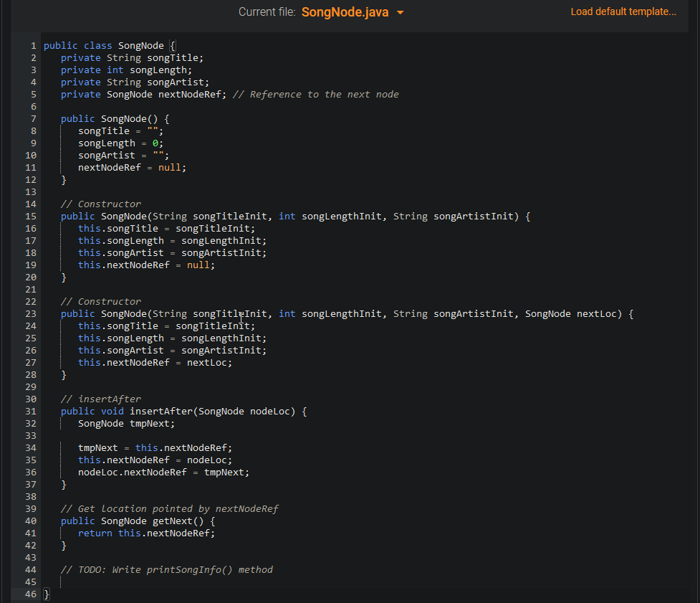Select the class name SongNode on line 1
This screenshot has height=603, width=700.
tap(140, 45)
